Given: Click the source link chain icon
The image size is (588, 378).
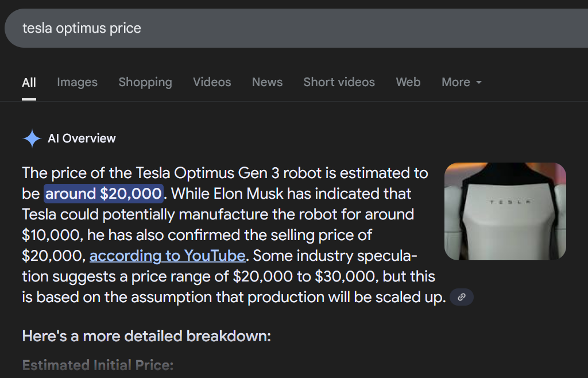Looking at the screenshot, I should [462, 297].
